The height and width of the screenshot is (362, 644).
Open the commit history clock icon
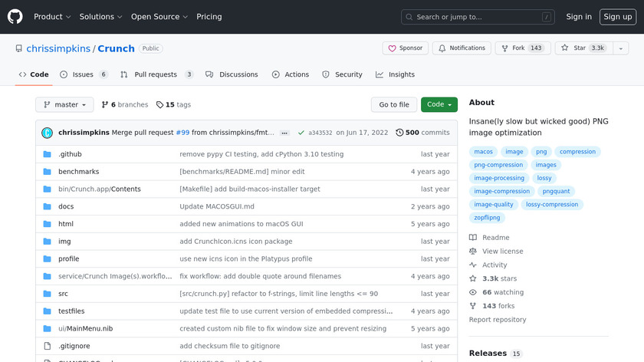click(399, 133)
